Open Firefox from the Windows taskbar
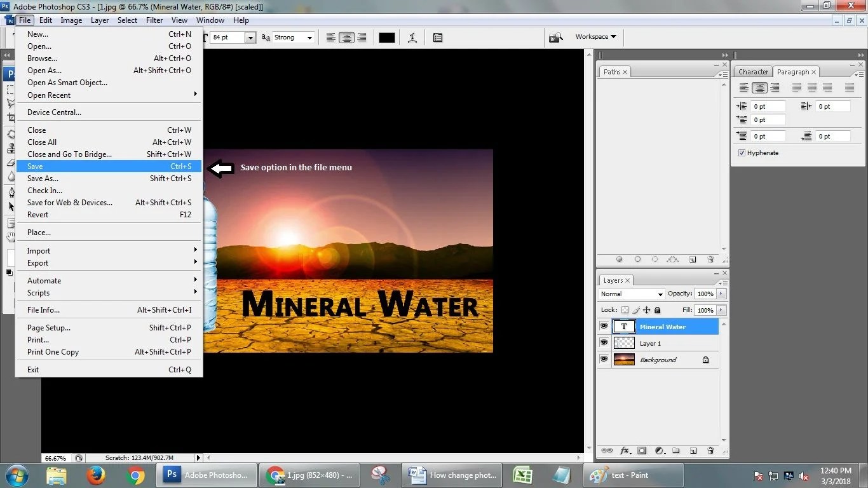Viewport: 868px width, 488px height. tap(96, 475)
